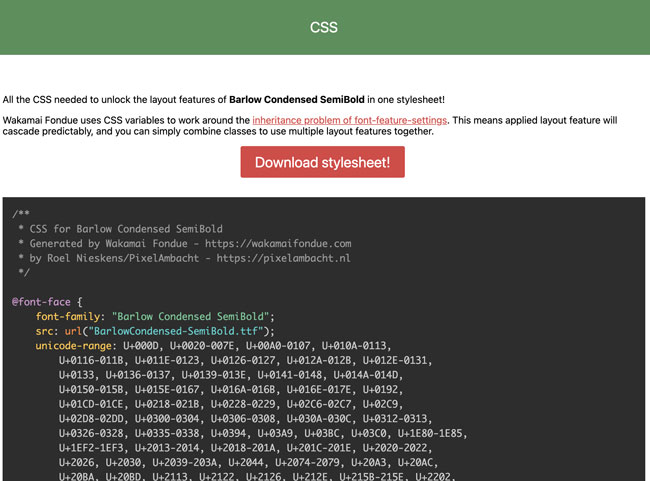
Task: Click the Download stylesheet! button
Action: (x=323, y=162)
